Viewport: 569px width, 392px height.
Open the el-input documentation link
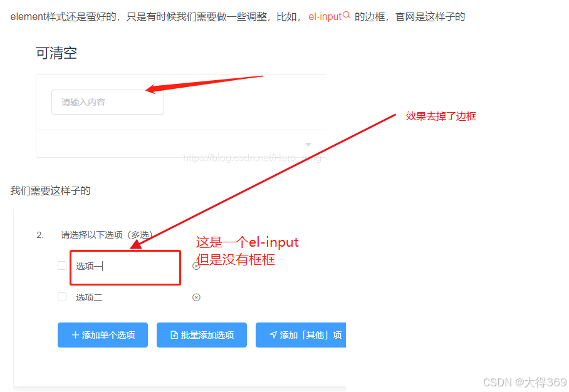[x=326, y=16]
